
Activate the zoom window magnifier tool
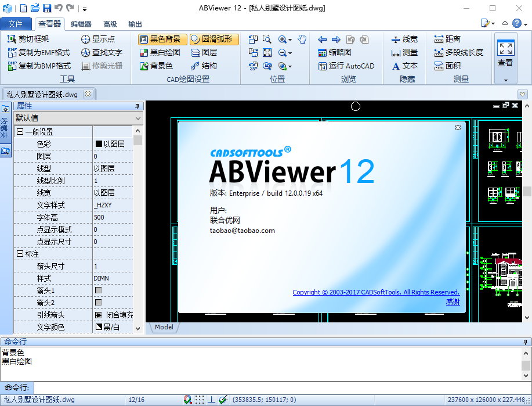pyautogui.click(x=267, y=39)
